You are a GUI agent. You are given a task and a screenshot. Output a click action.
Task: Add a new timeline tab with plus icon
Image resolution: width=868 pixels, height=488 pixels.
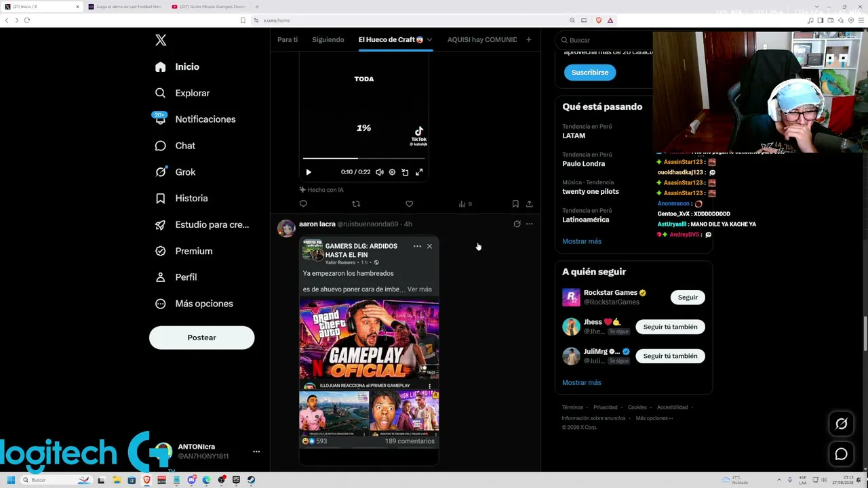[529, 40]
